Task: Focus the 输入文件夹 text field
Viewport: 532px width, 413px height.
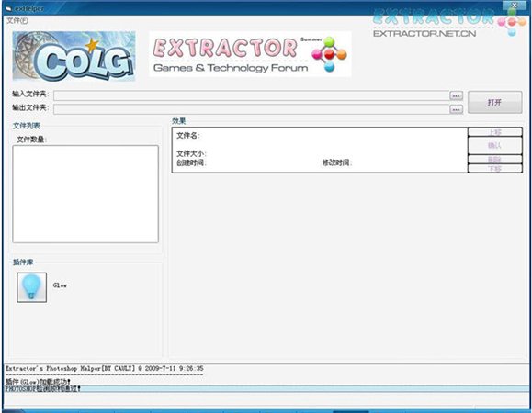Action: pyautogui.click(x=251, y=95)
